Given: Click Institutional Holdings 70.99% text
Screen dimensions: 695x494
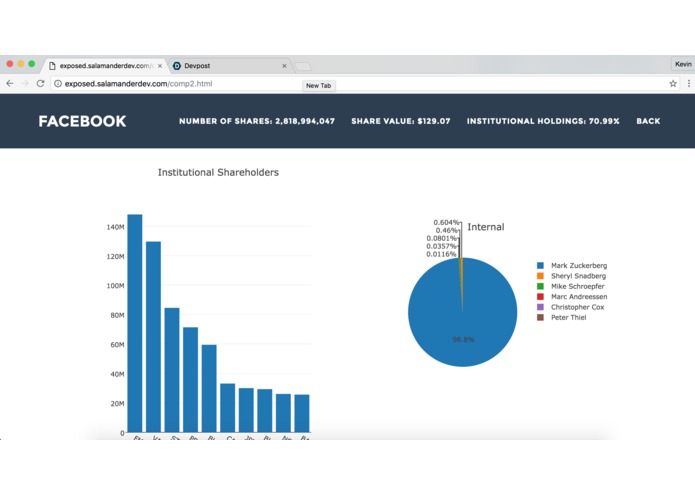Looking at the screenshot, I should (543, 121).
